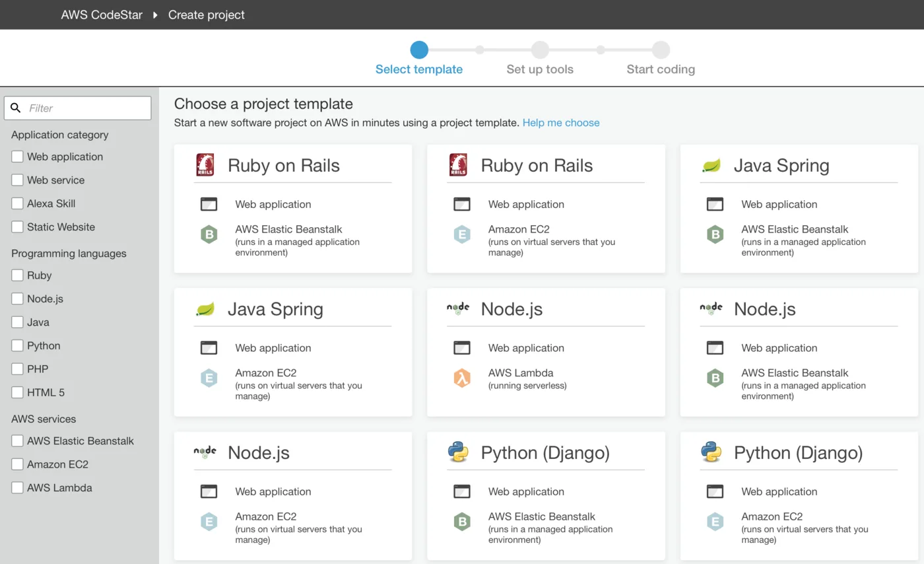This screenshot has height=564, width=924.
Task: Click the Node logo on the Node.js Amazon EC2 card
Action: point(205,452)
